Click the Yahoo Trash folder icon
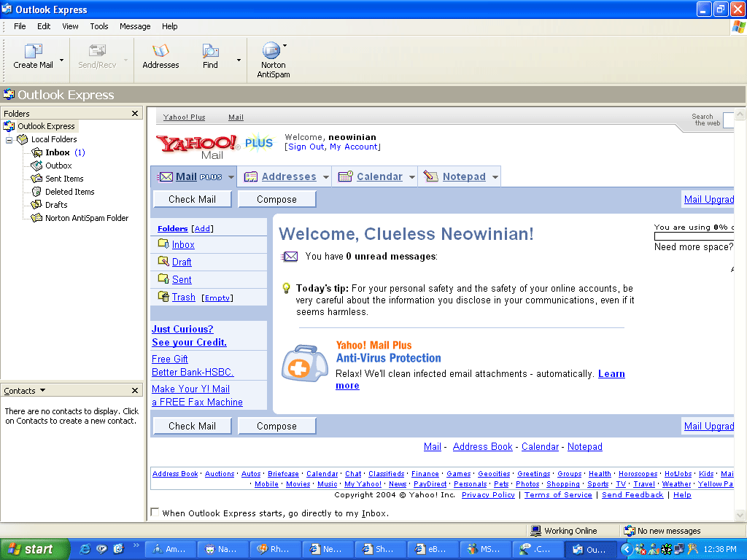This screenshot has width=747, height=560. pos(163,297)
